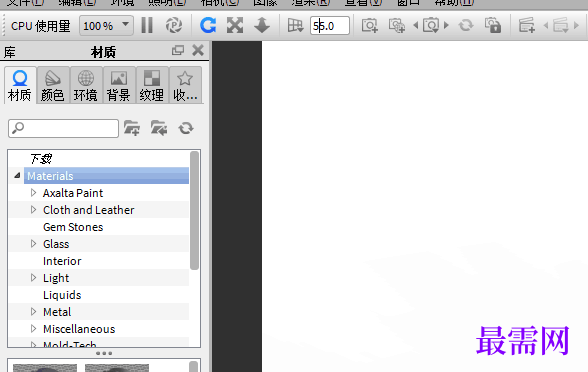Select the 下载 tree entry

(41, 159)
